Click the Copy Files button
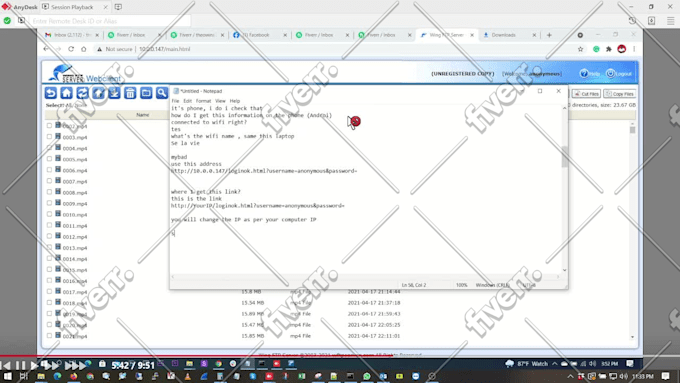Viewport: 680px width, 383px height. (x=619, y=94)
